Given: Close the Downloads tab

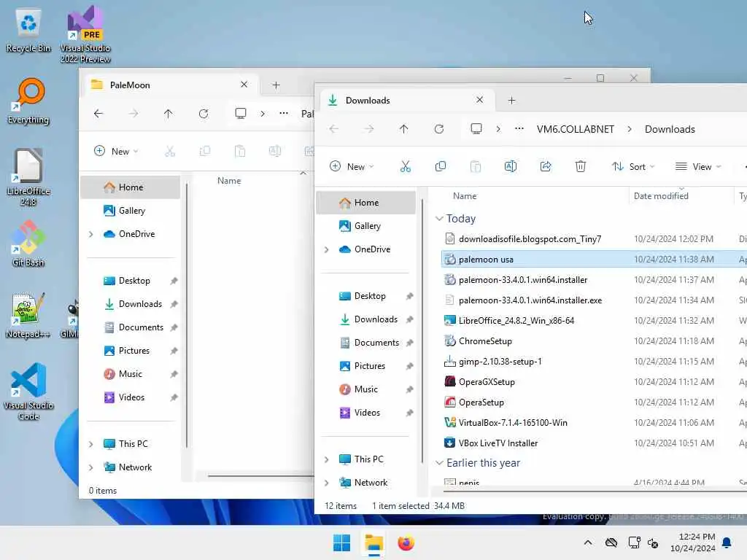Looking at the screenshot, I should [x=480, y=99].
